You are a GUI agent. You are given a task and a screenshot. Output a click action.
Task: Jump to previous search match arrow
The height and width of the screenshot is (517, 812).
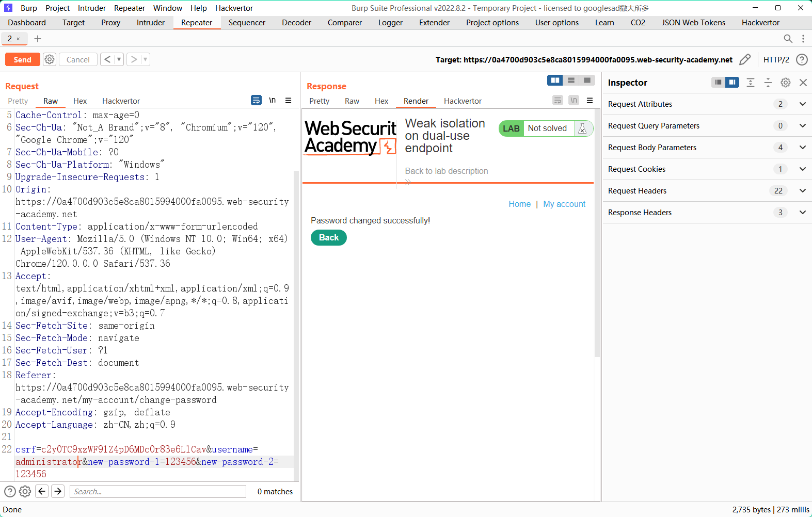pyautogui.click(x=42, y=491)
